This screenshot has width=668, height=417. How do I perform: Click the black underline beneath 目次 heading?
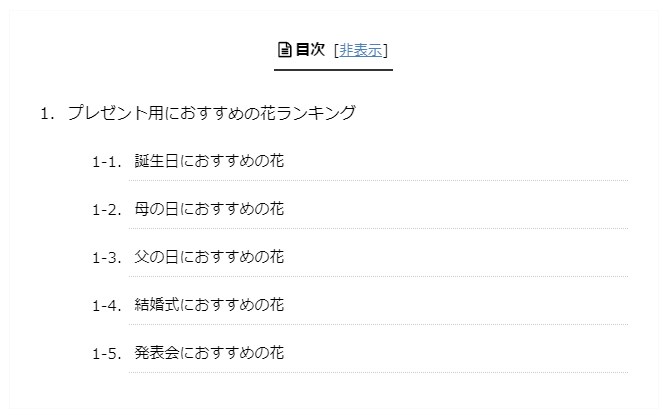pyautogui.click(x=333, y=70)
